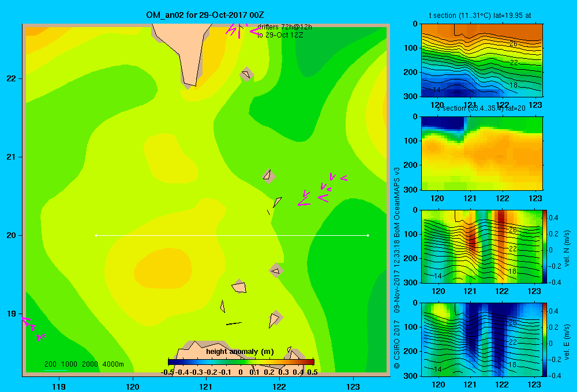This screenshot has width=577, height=392.
Task: Click the magenta drifter arrows at map top
Action: coord(243,30)
